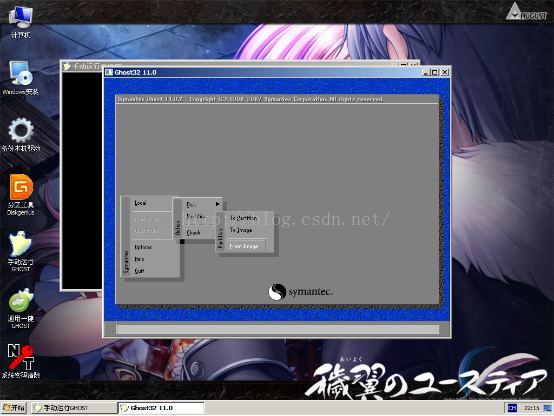Expand the Disk submenu arrow

(217, 204)
